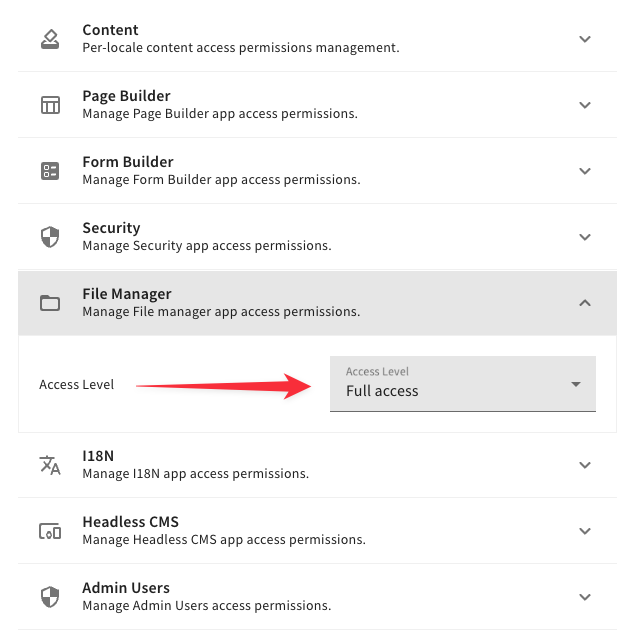Screen dimensions: 633x641
Task: Click the Admin Users shield icon
Action: coord(50,597)
